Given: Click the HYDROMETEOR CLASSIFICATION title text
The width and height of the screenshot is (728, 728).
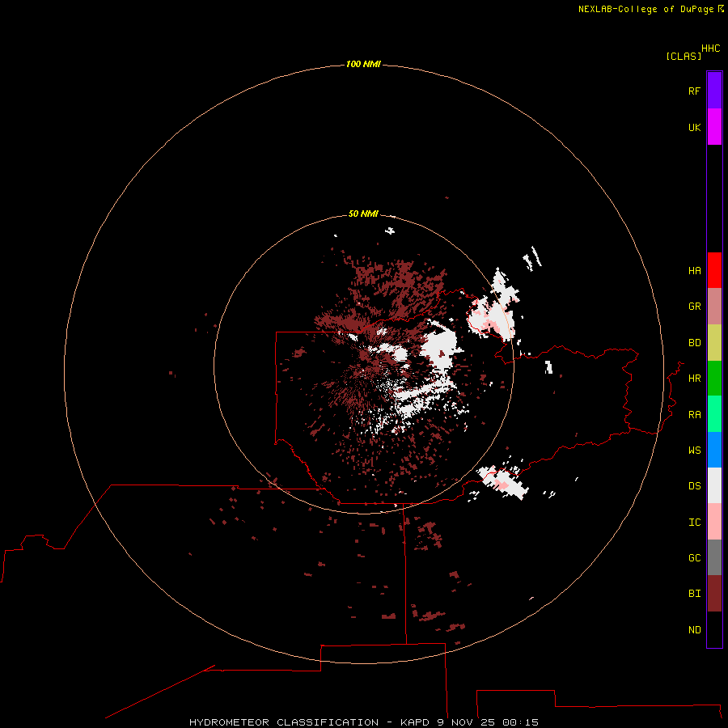Looking at the screenshot, I should point(284,722).
